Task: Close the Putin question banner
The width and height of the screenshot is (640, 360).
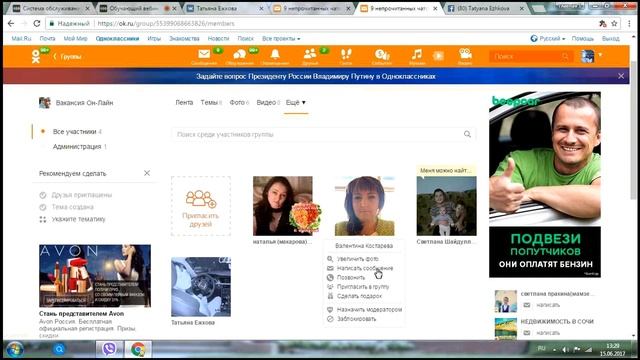Action: 621,76
